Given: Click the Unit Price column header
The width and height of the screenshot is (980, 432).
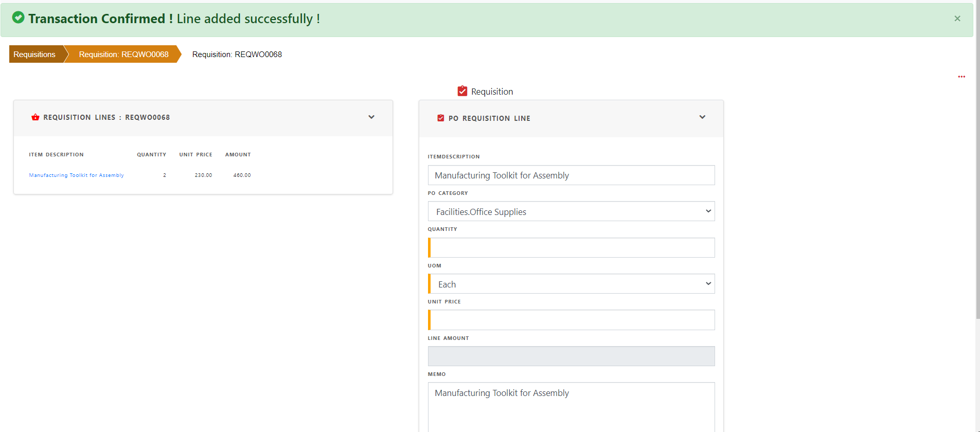Looking at the screenshot, I should (195, 155).
